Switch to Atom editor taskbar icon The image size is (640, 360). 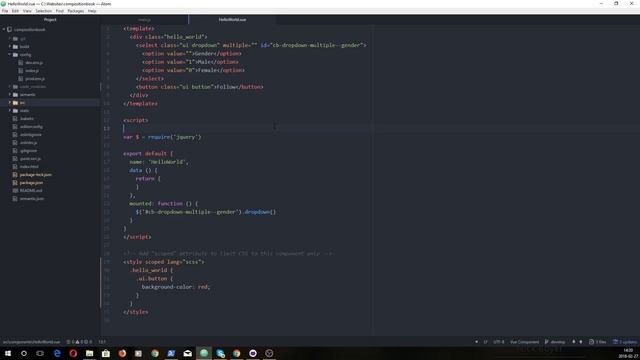pyautogui.click(x=204, y=353)
